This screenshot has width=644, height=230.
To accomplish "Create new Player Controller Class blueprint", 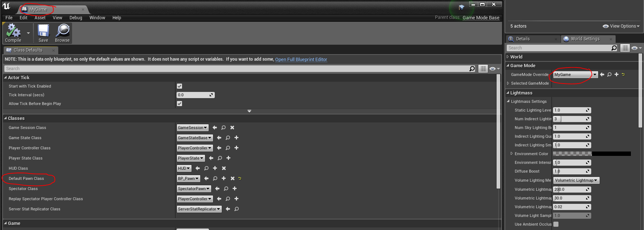I will point(237,148).
